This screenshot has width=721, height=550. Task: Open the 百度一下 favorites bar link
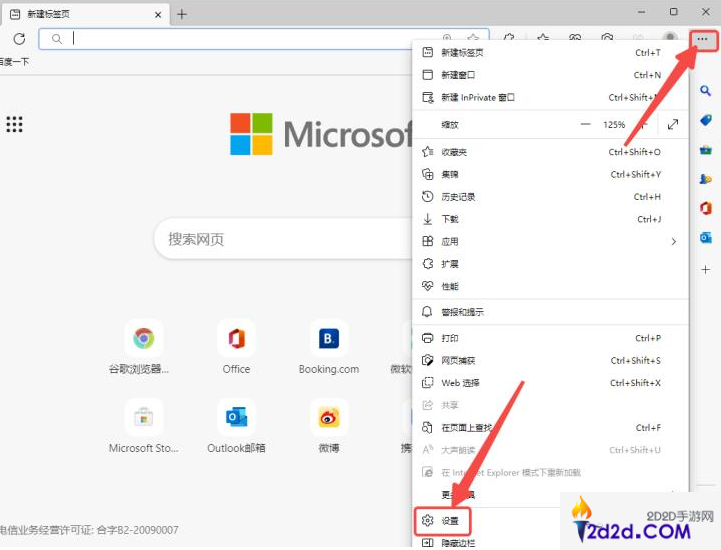tap(14, 62)
